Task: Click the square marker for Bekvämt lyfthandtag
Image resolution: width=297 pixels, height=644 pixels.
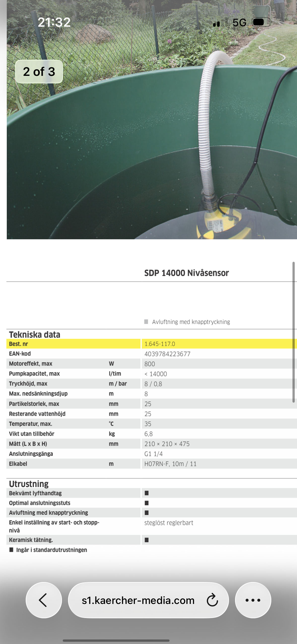Action: (x=147, y=493)
